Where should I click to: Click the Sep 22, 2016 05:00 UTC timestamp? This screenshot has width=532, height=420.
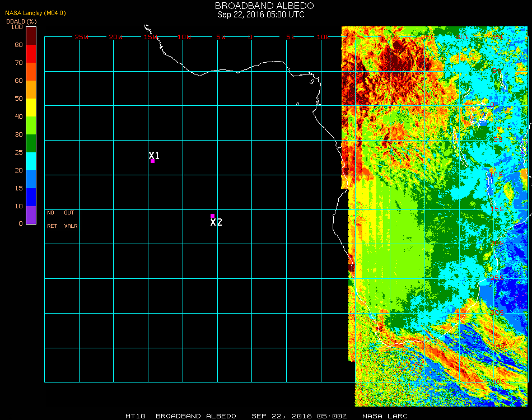click(x=261, y=15)
